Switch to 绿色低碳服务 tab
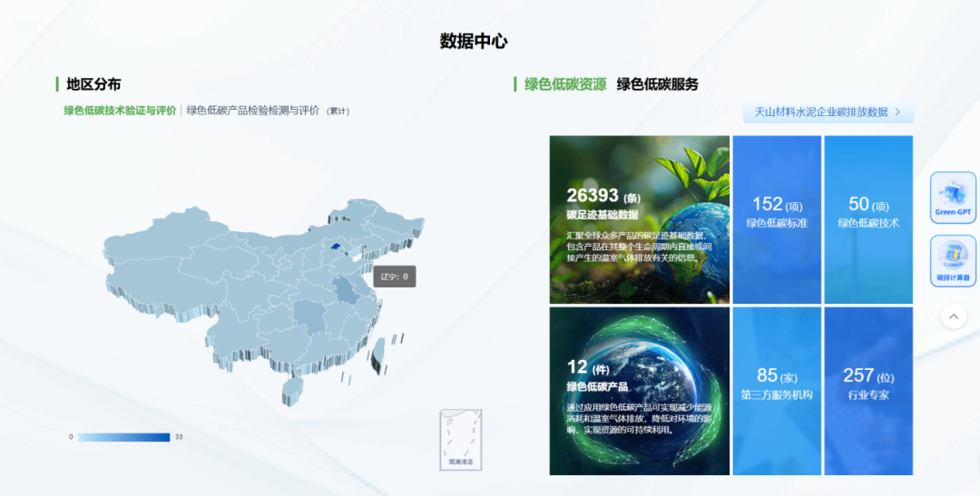 coord(657,84)
